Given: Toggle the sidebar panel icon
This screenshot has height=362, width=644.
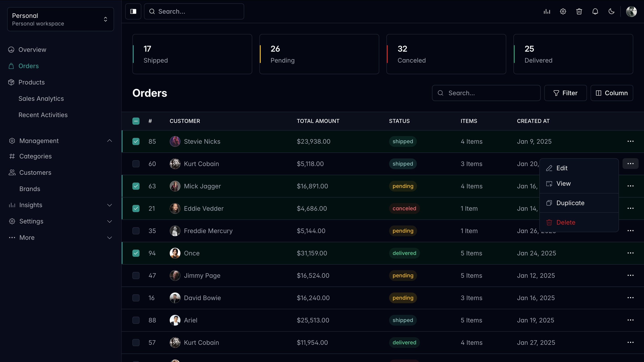Looking at the screenshot, I should pos(133,11).
